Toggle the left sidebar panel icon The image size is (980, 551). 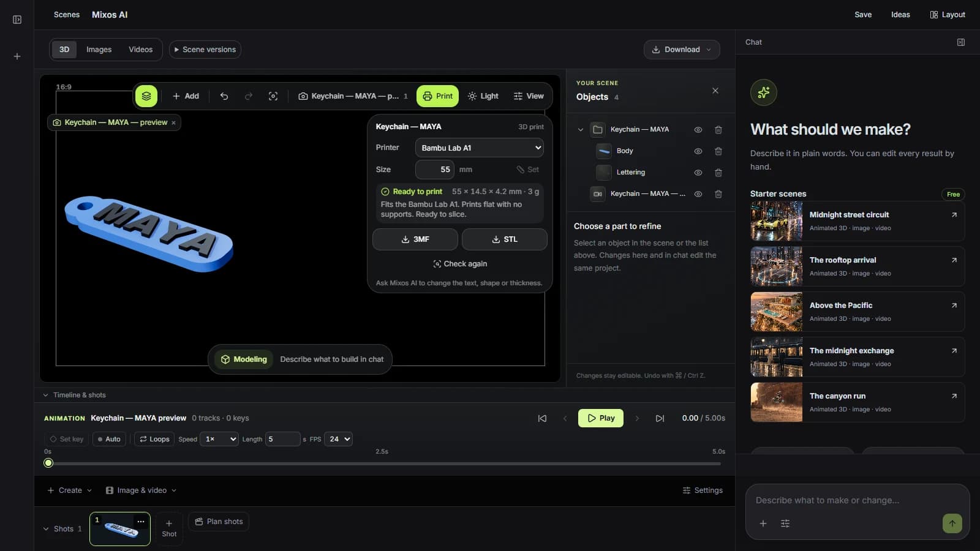pos(17,20)
